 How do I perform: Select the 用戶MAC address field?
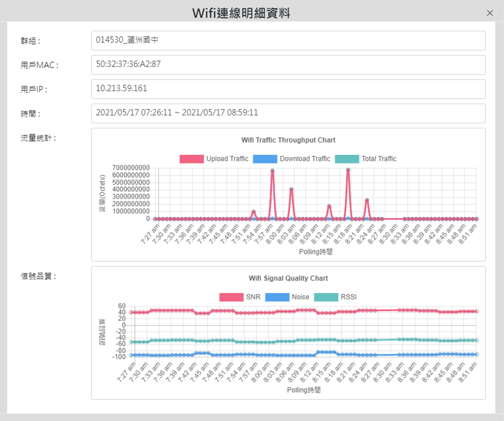point(288,65)
